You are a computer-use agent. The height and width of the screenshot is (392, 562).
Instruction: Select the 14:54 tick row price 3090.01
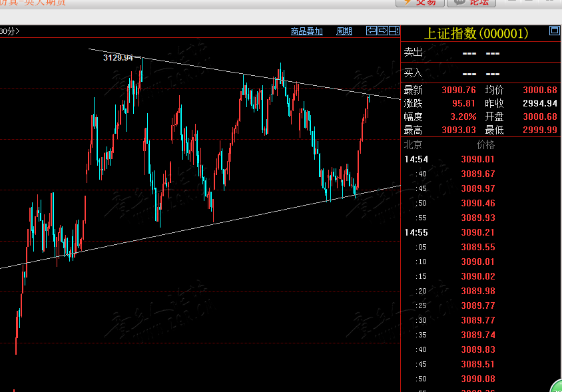(x=478, y=160)
